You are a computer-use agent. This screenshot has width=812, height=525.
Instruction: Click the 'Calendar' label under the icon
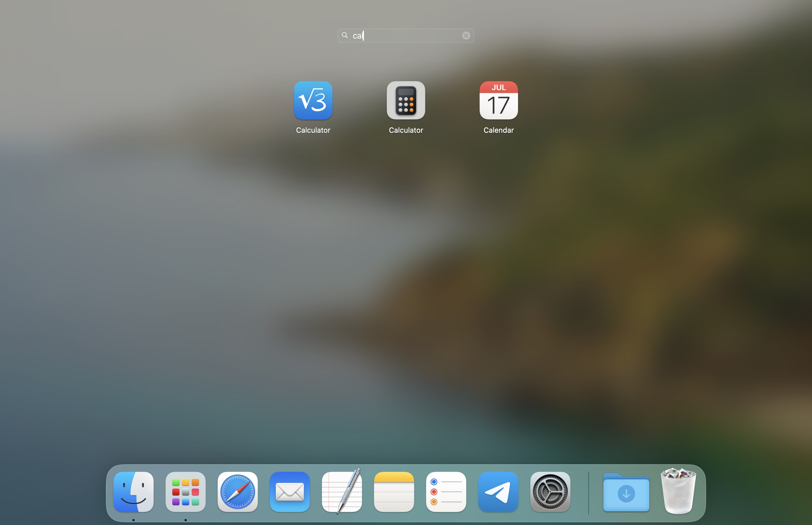click(499, 130)
